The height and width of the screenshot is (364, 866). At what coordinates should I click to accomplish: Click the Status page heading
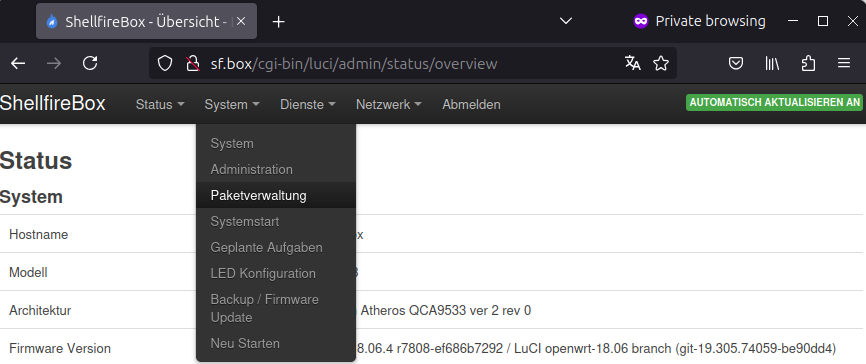(36, 161)
